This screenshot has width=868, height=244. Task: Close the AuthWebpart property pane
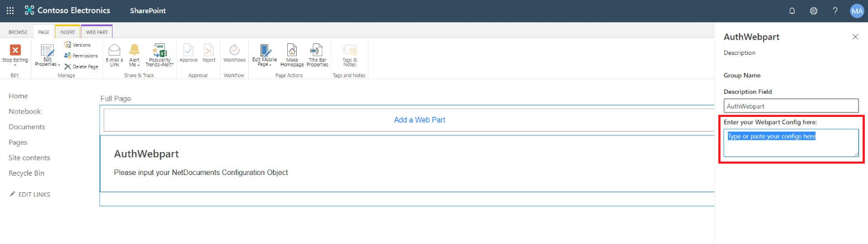tap(855, 37)
